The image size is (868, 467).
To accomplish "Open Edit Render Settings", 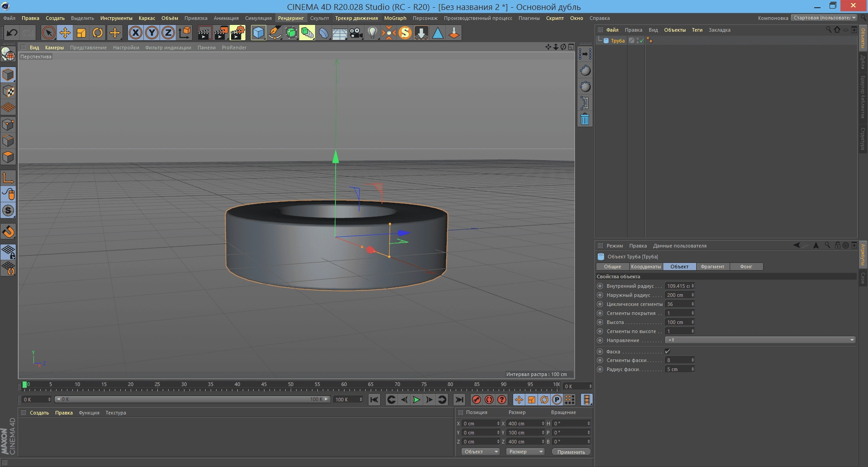I will pos(237,33).
